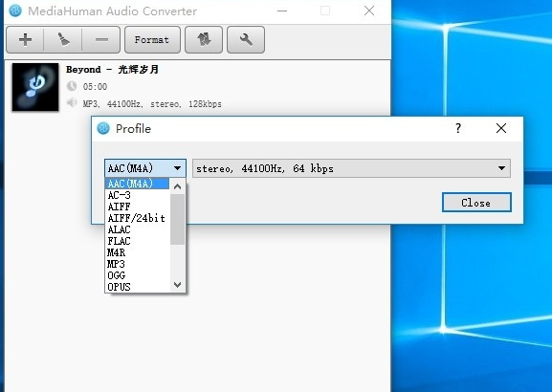Click the track title Beyond - 光辉岁月

coord(112,70)
